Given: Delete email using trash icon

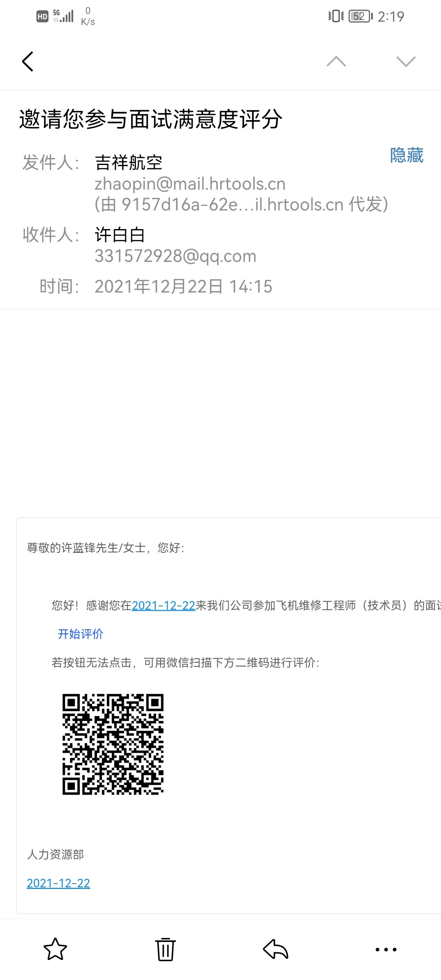Looking at the screenshot, I should [165, 949].
